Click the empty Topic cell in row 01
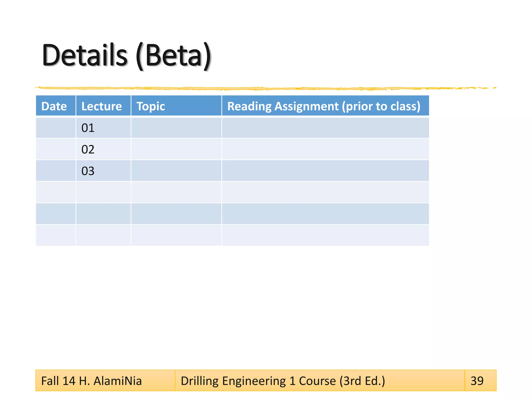The width and height of the screenshot is (532, 399). [176, 128]
